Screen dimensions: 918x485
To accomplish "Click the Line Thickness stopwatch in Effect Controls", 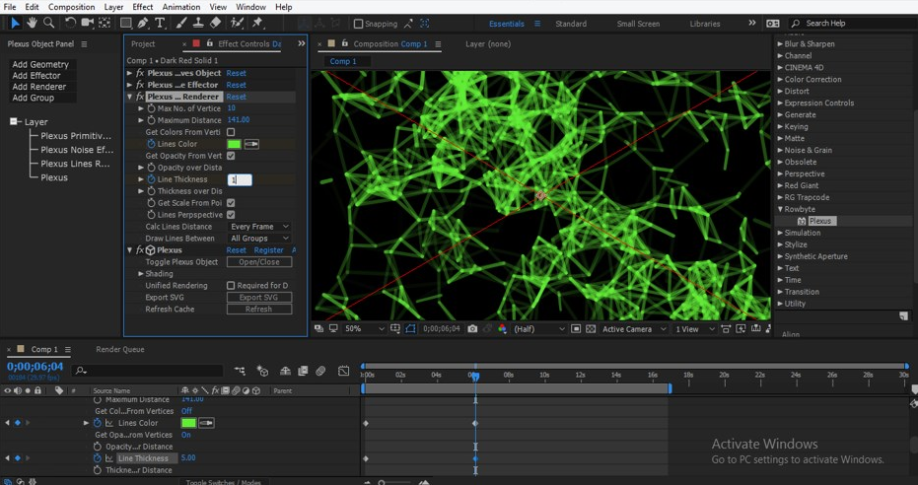I will tap(152, 180).
